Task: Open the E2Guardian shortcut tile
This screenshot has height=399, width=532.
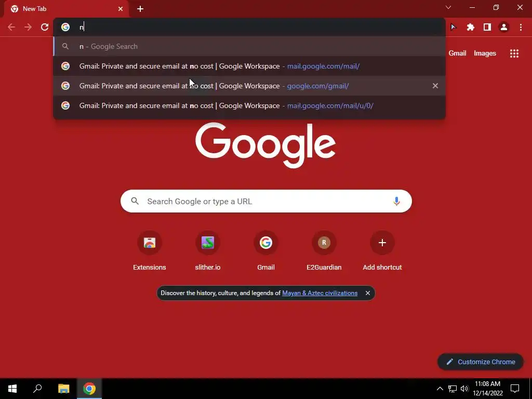Action: coord(324,251)
